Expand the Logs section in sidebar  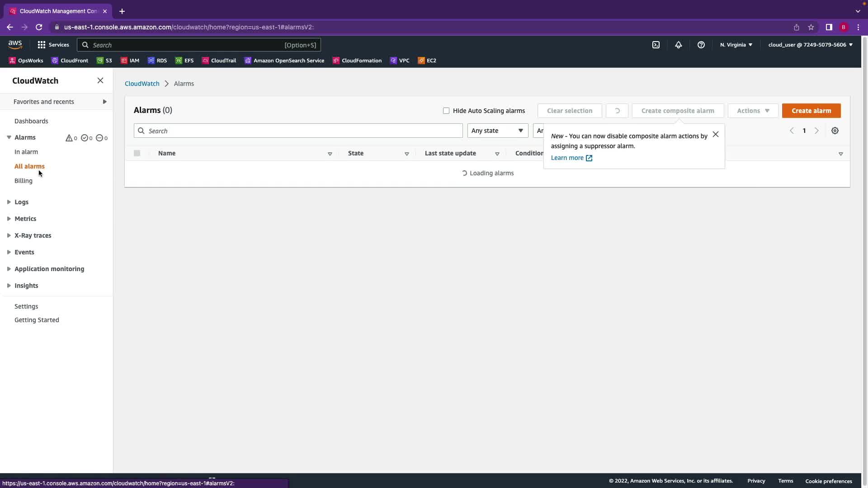[x=21, y=202]
